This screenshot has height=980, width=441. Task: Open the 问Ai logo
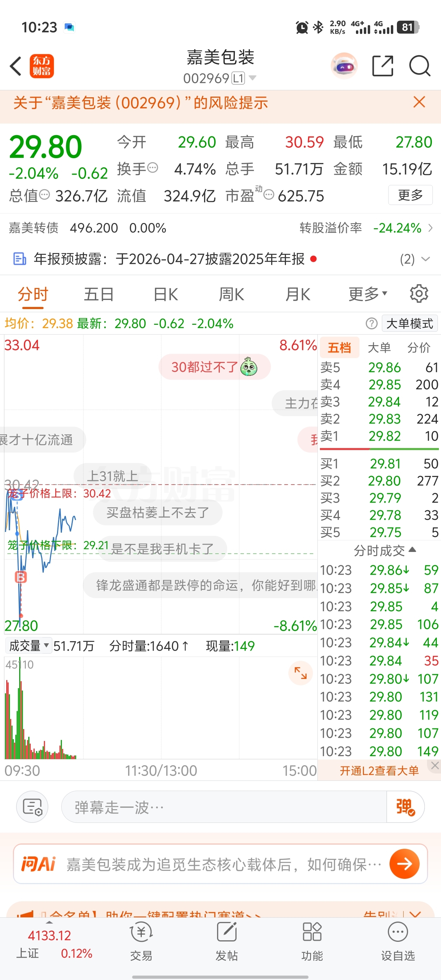point(38,864)
